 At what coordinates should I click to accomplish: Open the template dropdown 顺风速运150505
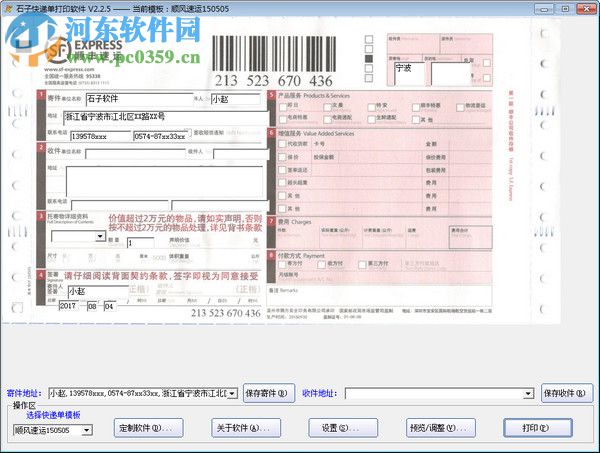tap(86, 430)
